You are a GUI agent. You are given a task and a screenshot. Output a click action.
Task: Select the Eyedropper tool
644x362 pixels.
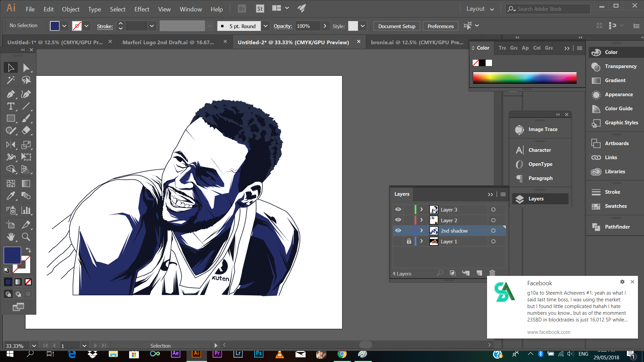coord(11,195)
